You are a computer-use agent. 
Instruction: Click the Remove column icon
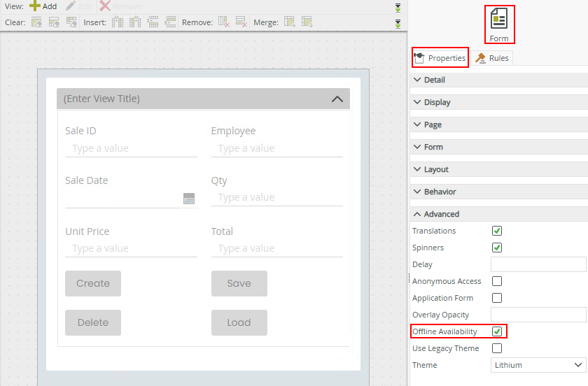click(224, 22)
